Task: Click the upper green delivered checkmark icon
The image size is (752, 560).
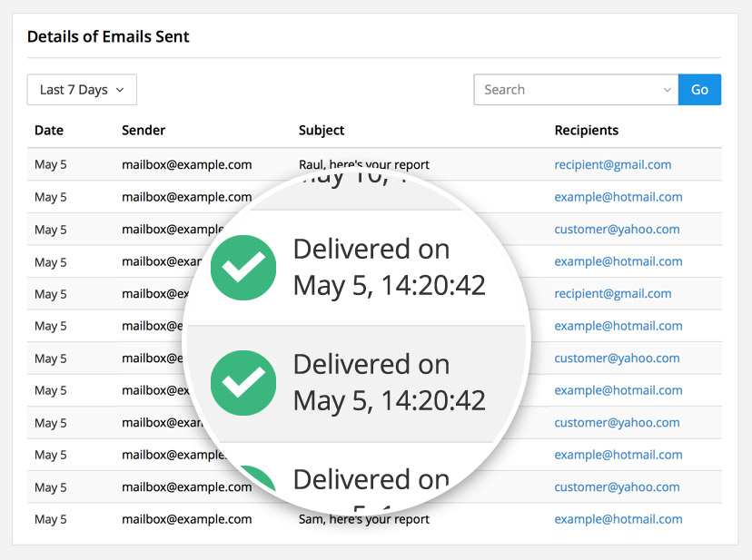Action: coord(243,268)
